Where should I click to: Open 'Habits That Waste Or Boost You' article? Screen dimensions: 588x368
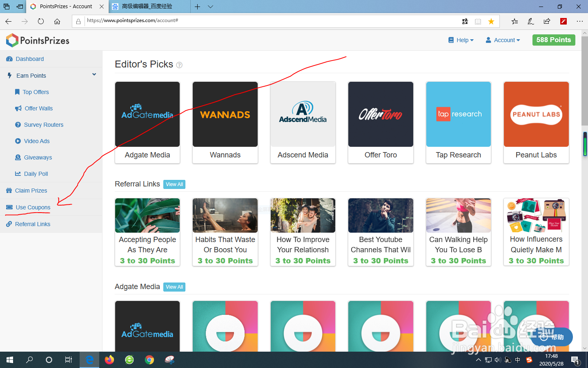click(x=225, y=232)
